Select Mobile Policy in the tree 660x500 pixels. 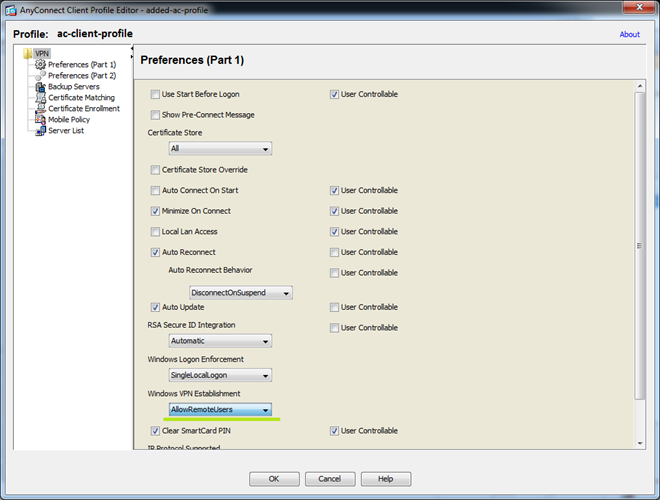[69, 120]
